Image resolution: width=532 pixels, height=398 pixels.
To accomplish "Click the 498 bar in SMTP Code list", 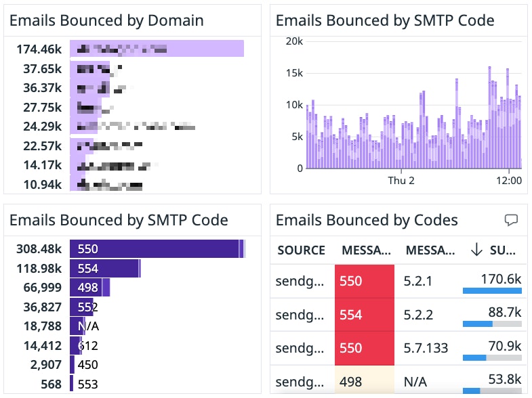I will click(x=89, y=288).
